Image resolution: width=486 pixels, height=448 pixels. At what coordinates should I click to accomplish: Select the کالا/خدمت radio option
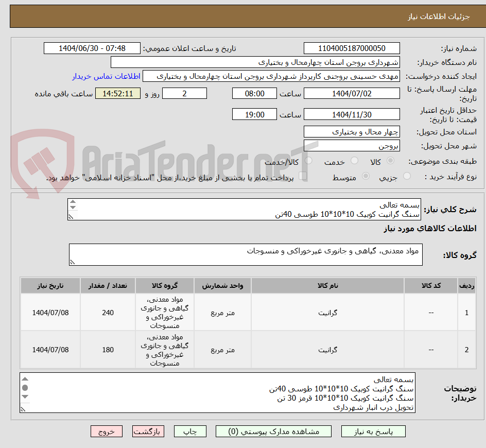pos(308,161)
